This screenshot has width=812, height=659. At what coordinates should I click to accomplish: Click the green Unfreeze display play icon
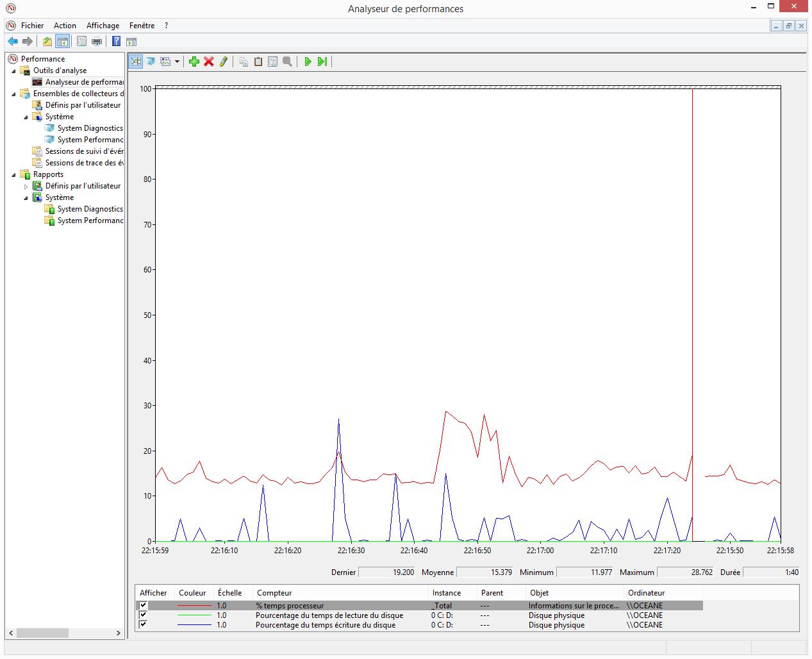click(x=308, y=62)
